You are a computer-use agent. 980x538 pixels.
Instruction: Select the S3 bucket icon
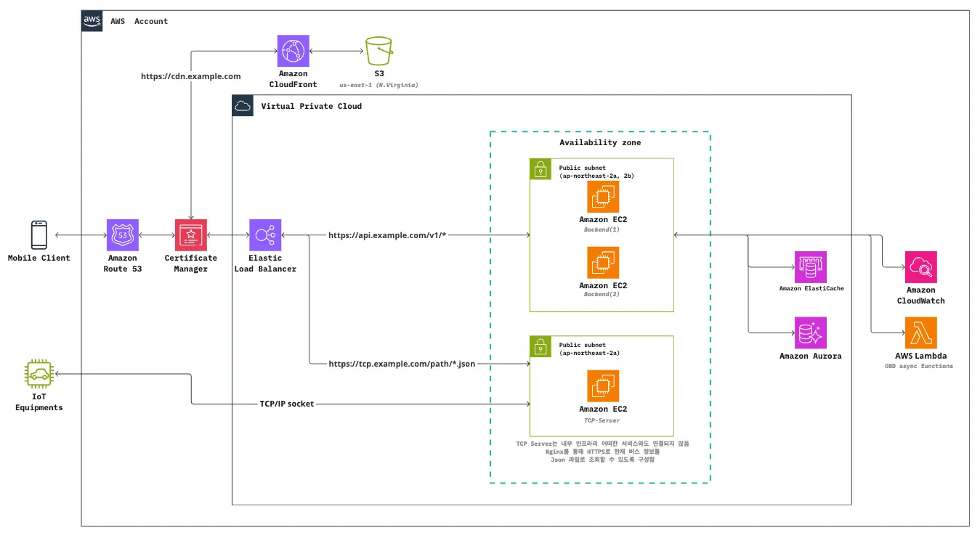(378, 50)
